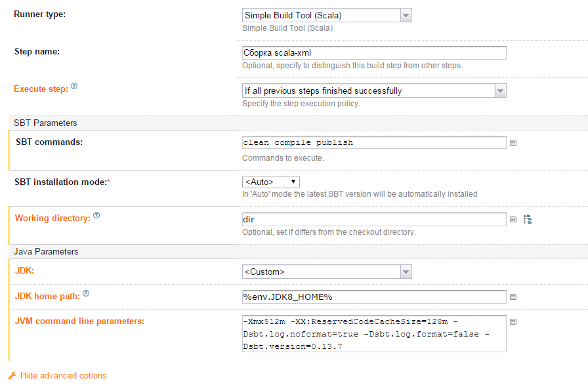Click the orange JDK label
588x389 pixels.
pos(24,270)
